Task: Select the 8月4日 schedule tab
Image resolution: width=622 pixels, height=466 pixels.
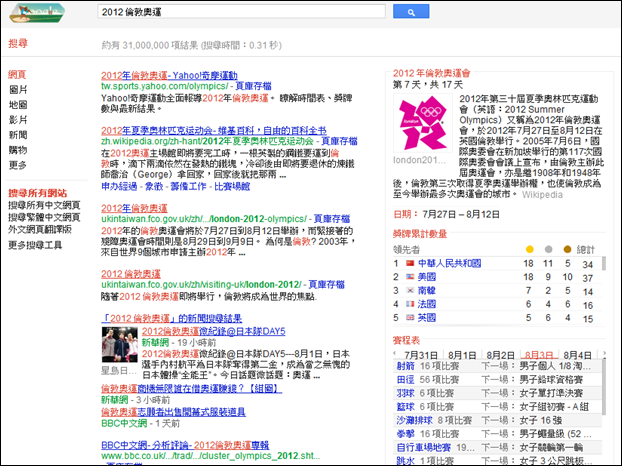Action: (x=577, y=355)
